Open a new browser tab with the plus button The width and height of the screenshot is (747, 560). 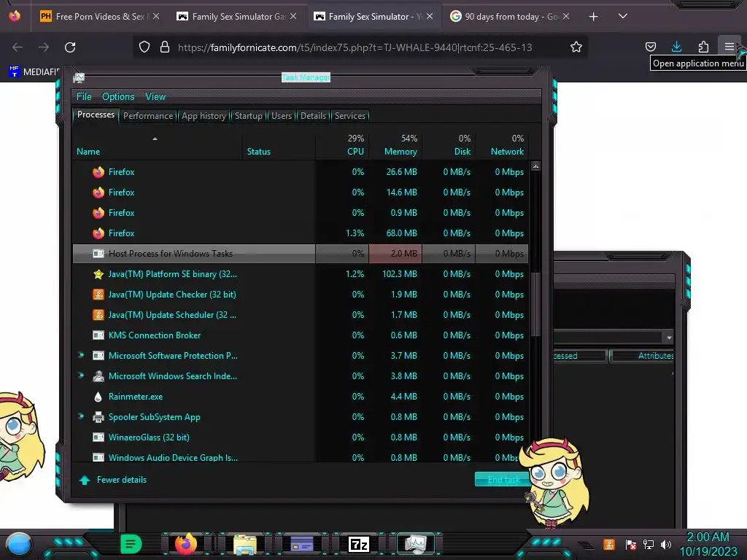593,16
